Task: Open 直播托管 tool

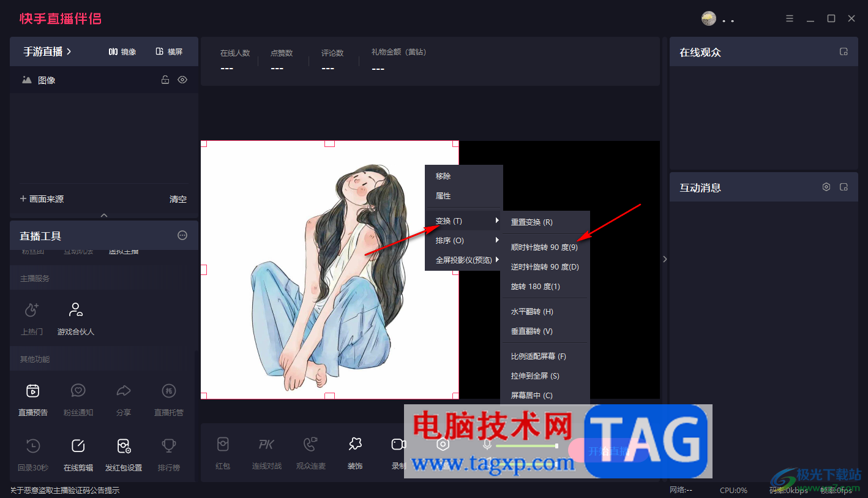Action: [169, 399]
